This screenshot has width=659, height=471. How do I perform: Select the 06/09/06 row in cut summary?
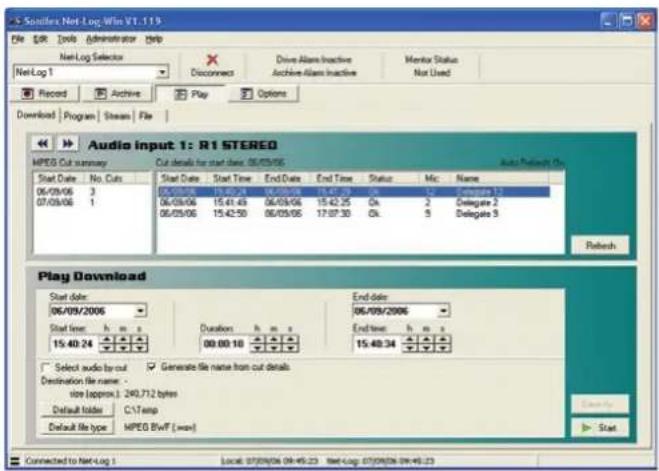[92, 192]
